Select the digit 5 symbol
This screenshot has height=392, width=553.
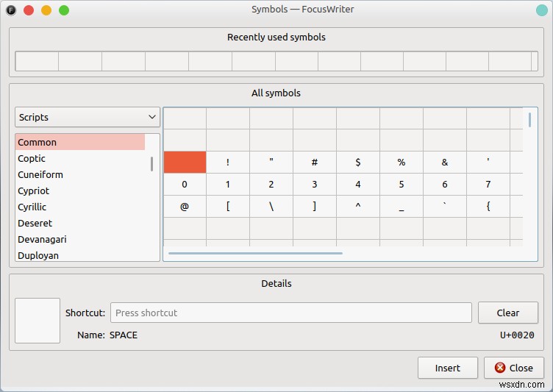(x=402, y=184)
